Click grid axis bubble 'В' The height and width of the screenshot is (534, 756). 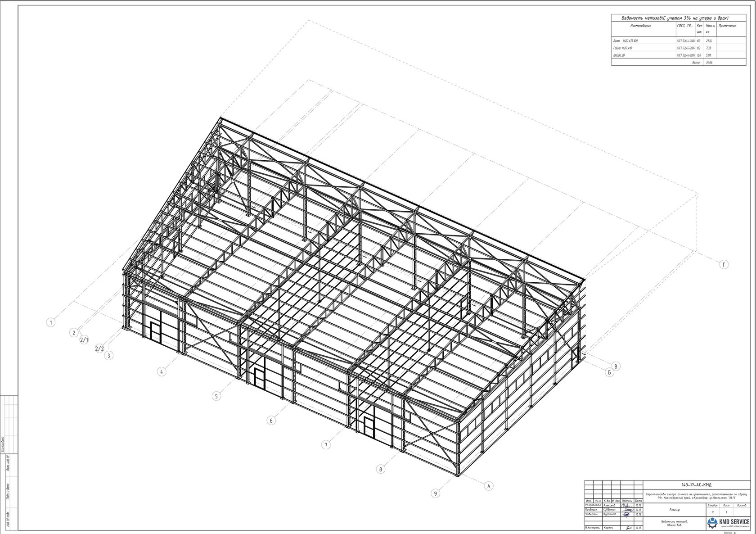point(616,366)
